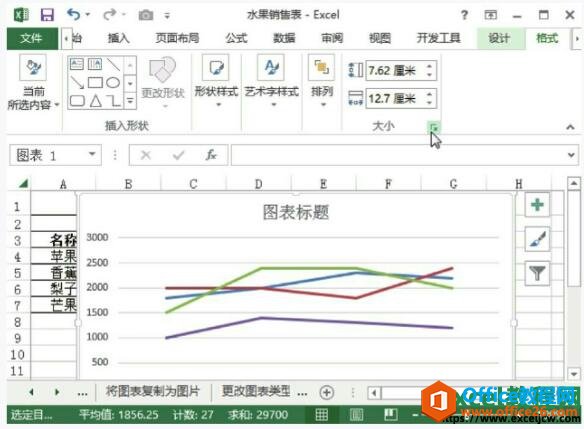Click vertical scrollbar up arrow
This screenshot has width=584, height=429.
tap(574, 183)
